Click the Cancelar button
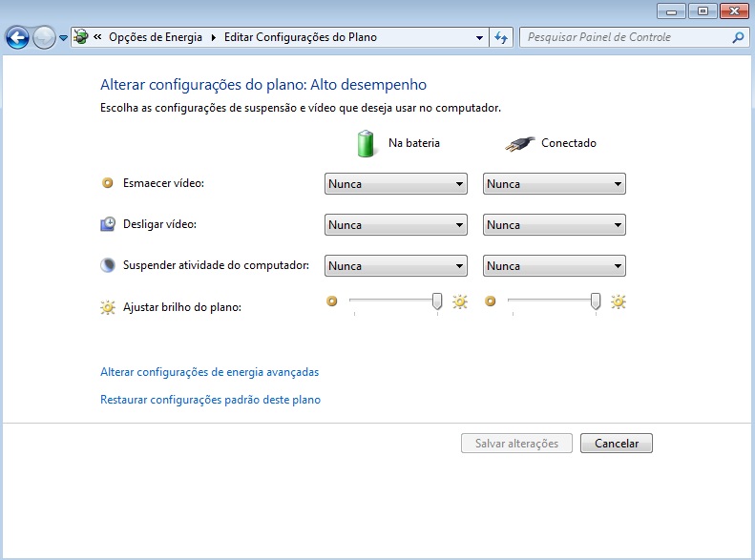Screen dimensions: 755x560 [x=616, y=444]
